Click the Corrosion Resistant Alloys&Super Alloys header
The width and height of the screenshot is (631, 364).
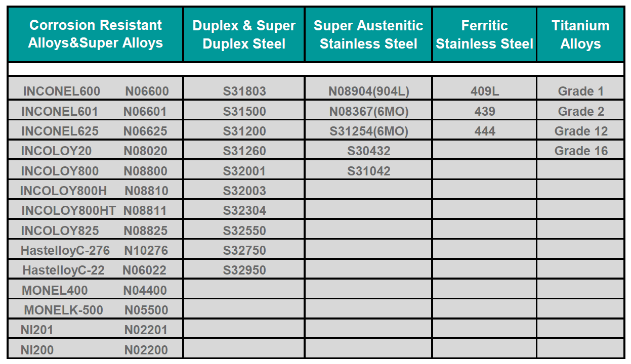[x=95, y=34]
